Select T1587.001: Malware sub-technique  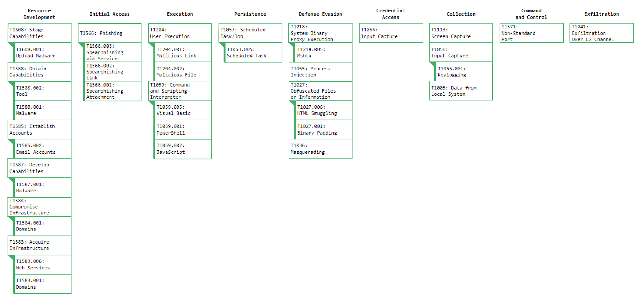[42, 187]
